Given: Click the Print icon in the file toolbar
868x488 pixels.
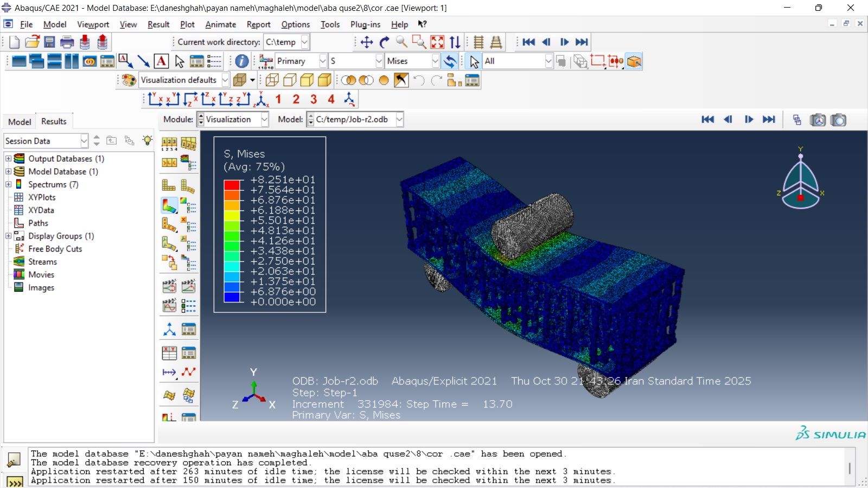Looking at the screenshot, I should click(x=67, y=42).
